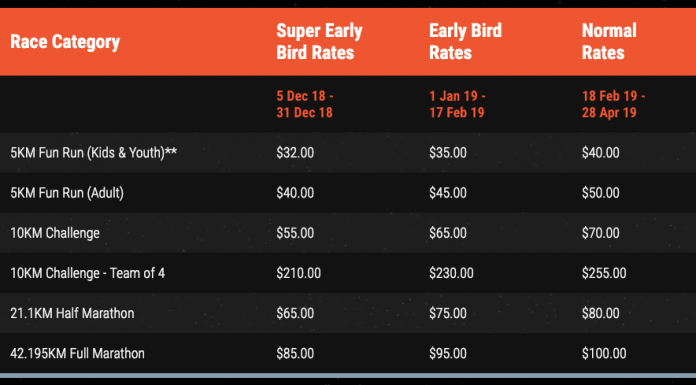Viewport: 696px width, 385px height.
Task: Select the $100.00 full marathon normal rate
Action: 604,353
